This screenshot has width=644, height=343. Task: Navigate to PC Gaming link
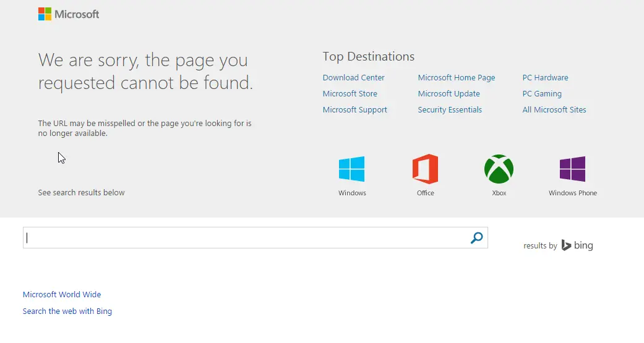542,94
